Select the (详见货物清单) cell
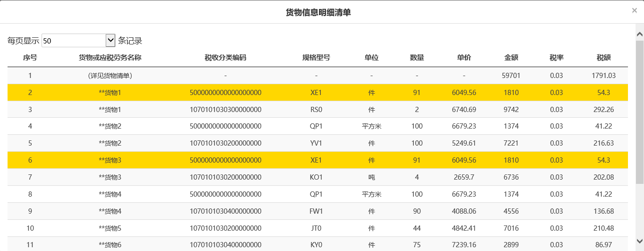This screenshot has width=644, height=251. 110,76
